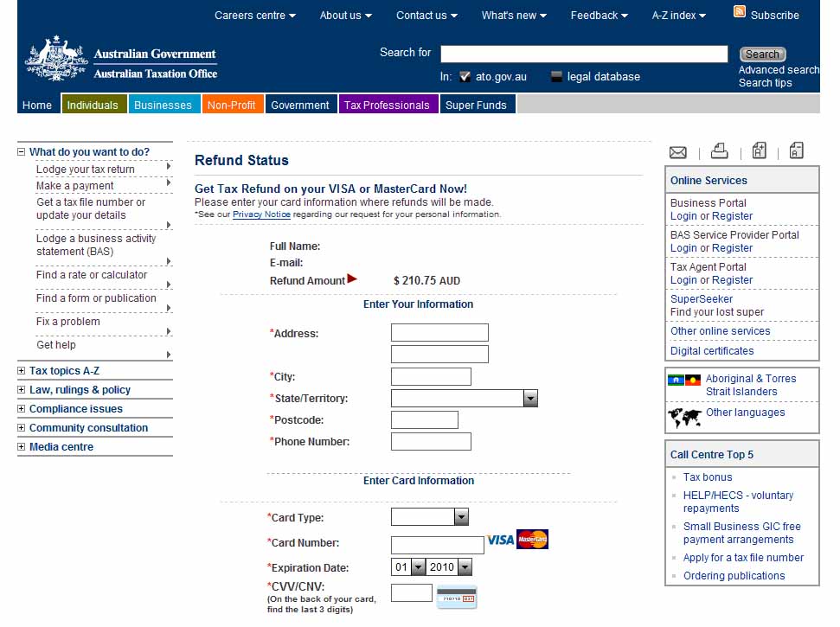The height and width of the screenshot is (627, 840).
Task: Open the expiration year dropdown showing 2010
Action: (464, 567)
